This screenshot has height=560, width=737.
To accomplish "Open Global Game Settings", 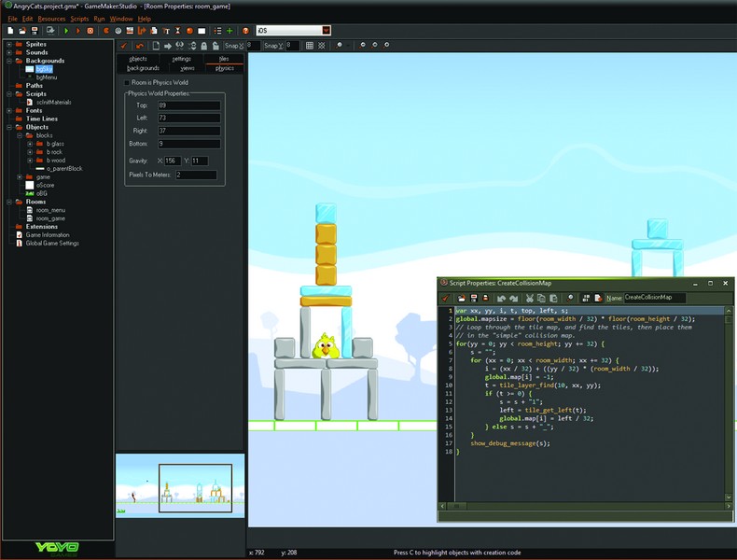I will [52, 243].
